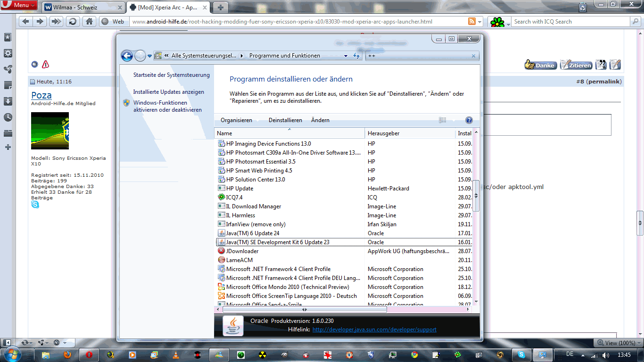Image resolution: width=644 pixels, height=362 pixels.
Task: Expand breadcrumb arrow before Programme und Funktionen
Action: tap(242, 56)
